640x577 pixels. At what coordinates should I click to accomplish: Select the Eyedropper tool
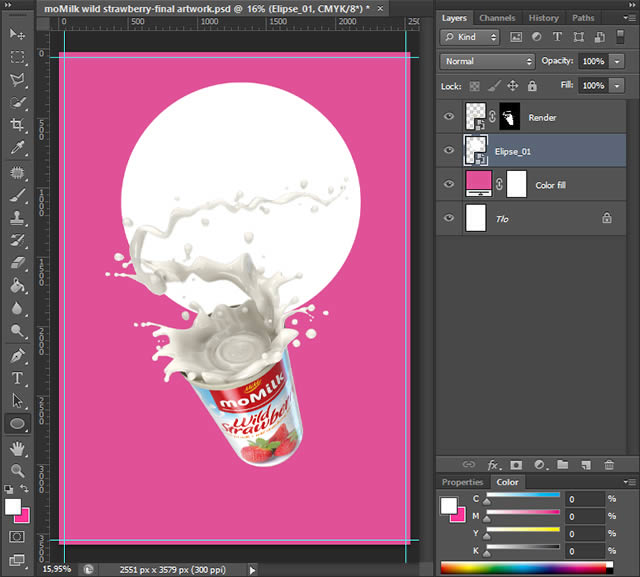click(x=17, y=148)
